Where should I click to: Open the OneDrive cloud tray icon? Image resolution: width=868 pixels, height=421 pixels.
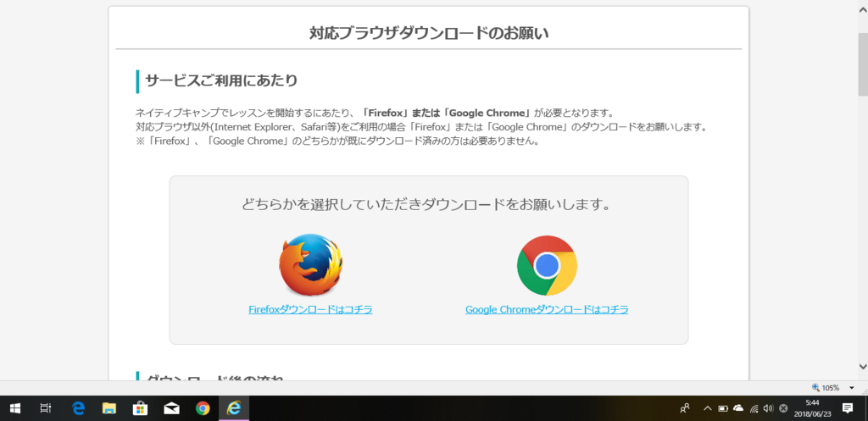coord(738,408)
